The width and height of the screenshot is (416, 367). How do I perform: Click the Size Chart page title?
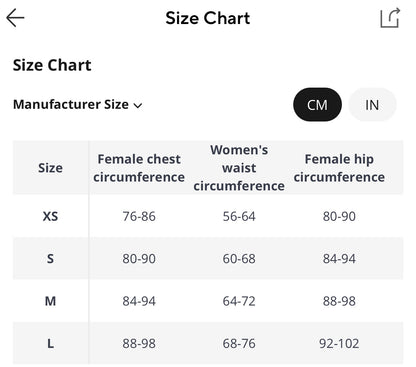point(208,18)
